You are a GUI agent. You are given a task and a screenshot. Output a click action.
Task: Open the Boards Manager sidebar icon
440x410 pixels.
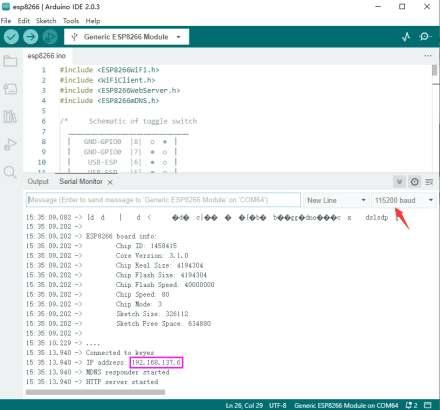point(10,89)
